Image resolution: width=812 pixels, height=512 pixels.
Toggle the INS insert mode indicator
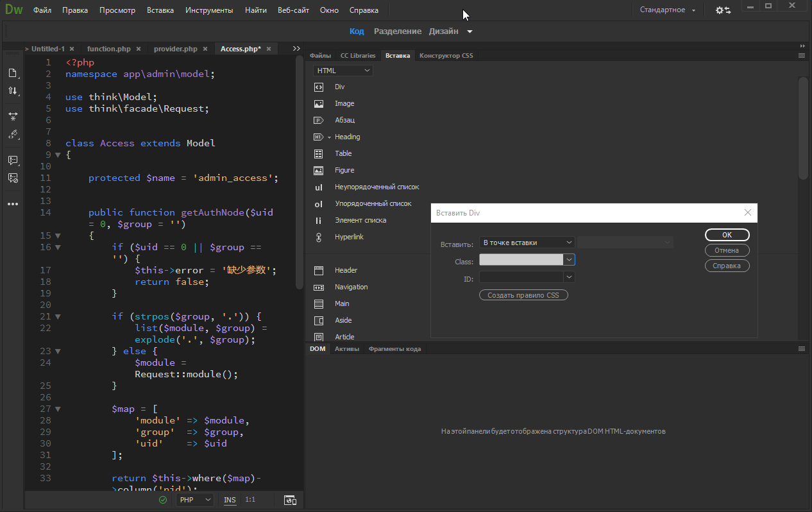(230, 500)
